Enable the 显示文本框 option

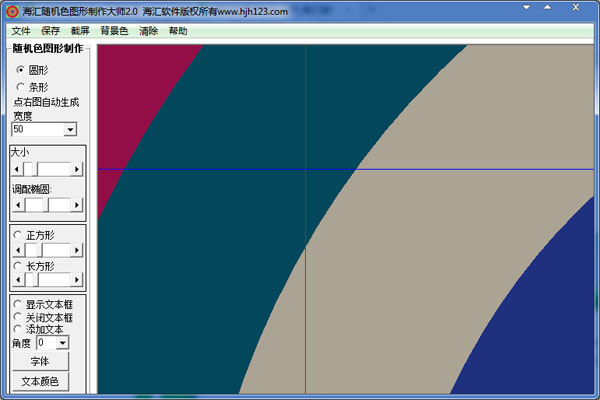17,304
